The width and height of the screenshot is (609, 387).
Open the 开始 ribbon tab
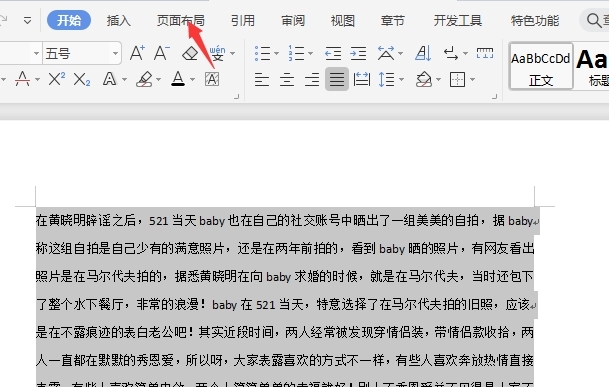(69, 20)
